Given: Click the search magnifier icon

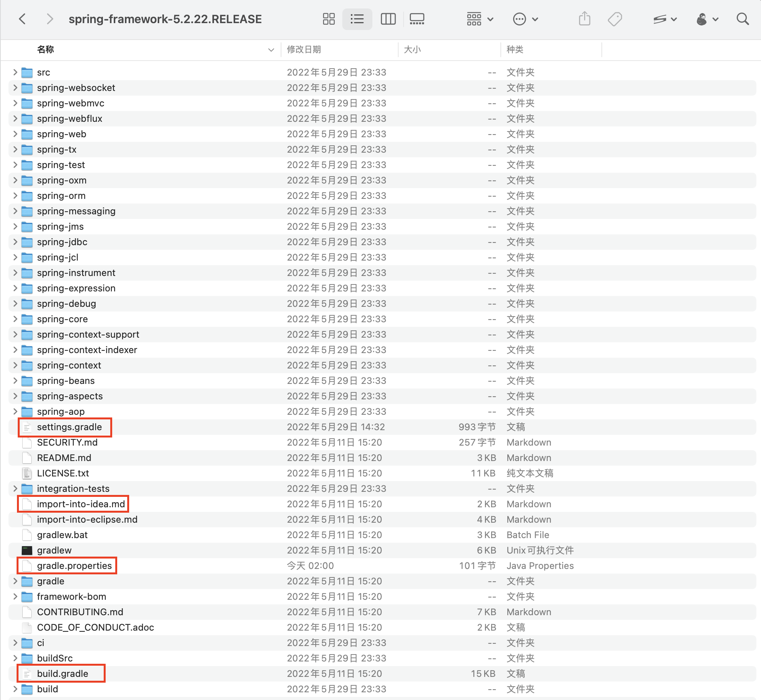Looking at the screenshot, I should coord(742,19).
